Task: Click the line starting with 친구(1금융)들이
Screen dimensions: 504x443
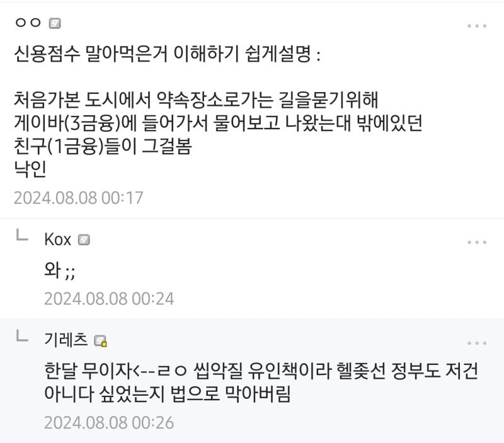Action: tap(103, 146)
